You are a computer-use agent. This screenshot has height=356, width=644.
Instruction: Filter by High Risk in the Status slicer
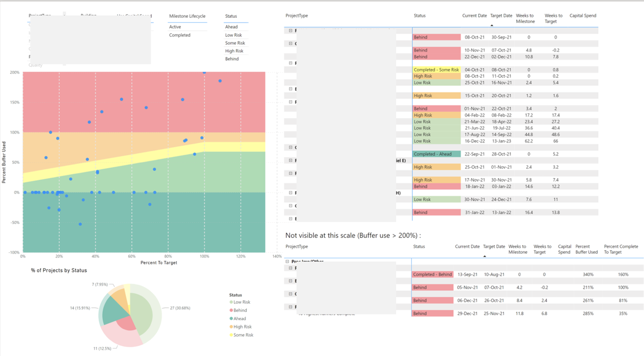coord(234,51)
